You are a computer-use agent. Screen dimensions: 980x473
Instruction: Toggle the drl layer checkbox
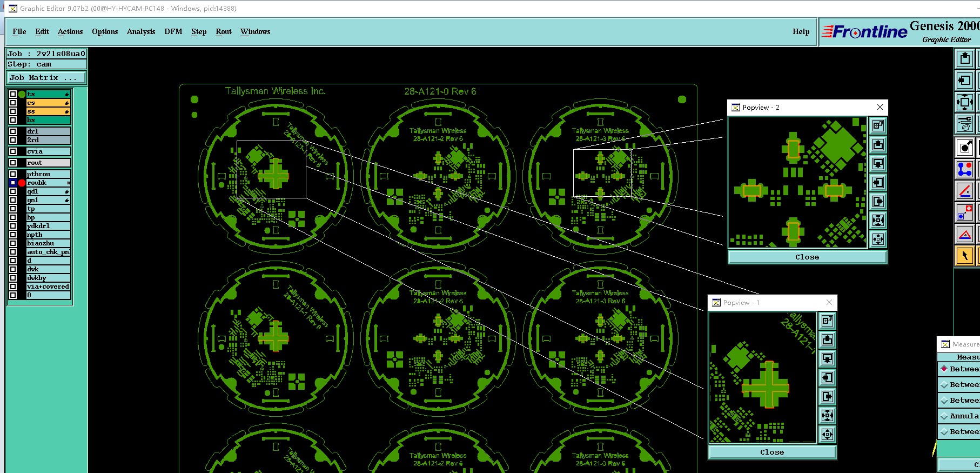[13, 131]
